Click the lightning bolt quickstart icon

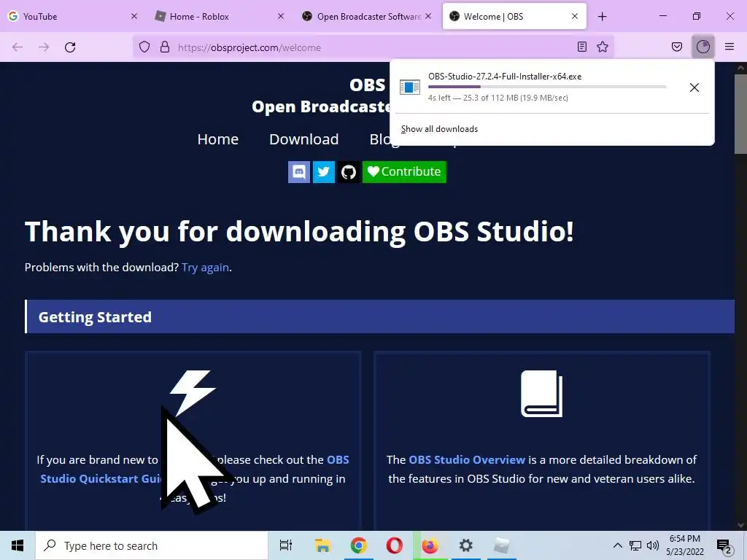(x=193, y=393)
